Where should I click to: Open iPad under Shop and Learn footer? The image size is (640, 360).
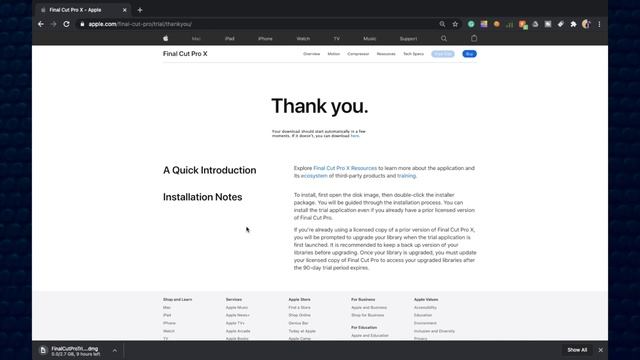[x=167, y=315]
